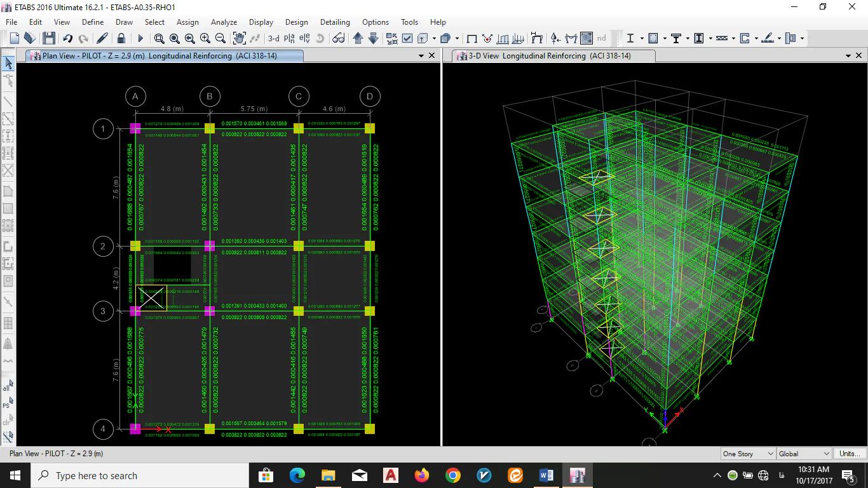The image size is (868, 488).
Task: Click the Set Plan View toolbar icon
Action: [289, 39]
